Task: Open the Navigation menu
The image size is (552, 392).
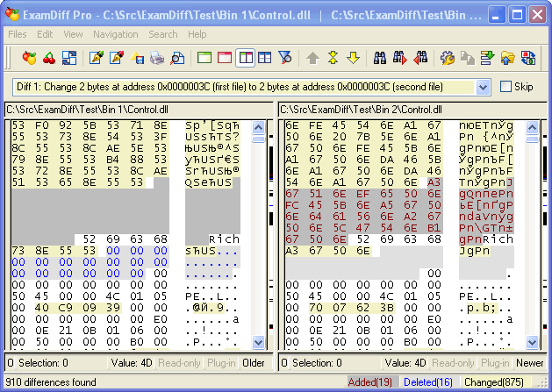Action: point(116,34)
